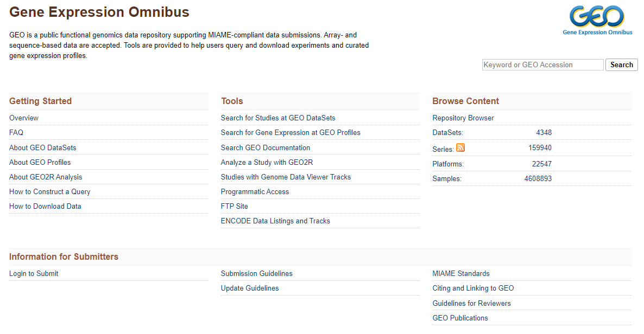
Task: Open About GEO Profiles
Action: tap(40, 163)
